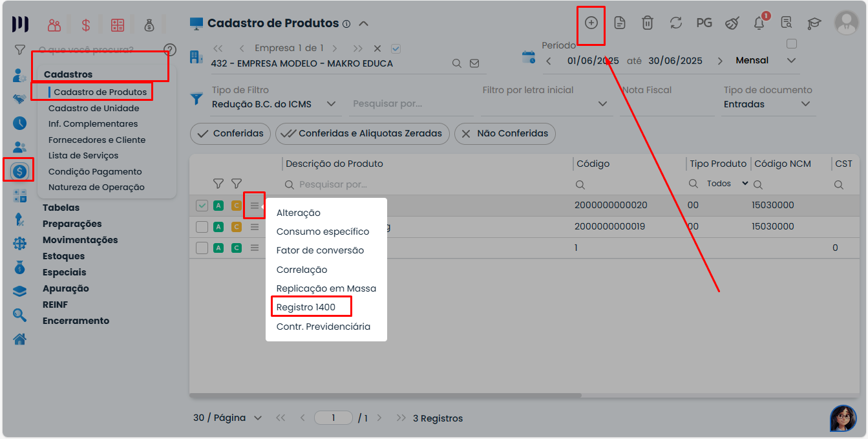This screenshot has height=439, width=868.
Task: Open row menu for code 2000000000019
Action: click(255, 227)
